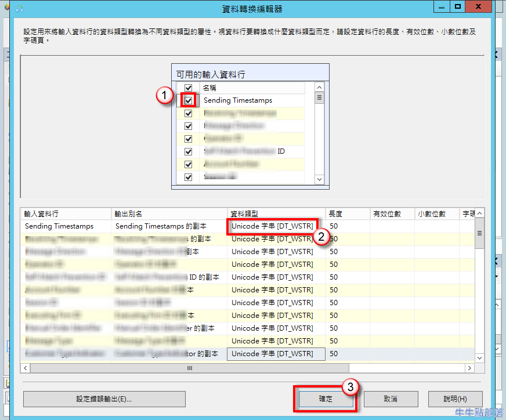506x420 pixels.
Task: Click down arrow of available input columns list
Action: [319, 180]
